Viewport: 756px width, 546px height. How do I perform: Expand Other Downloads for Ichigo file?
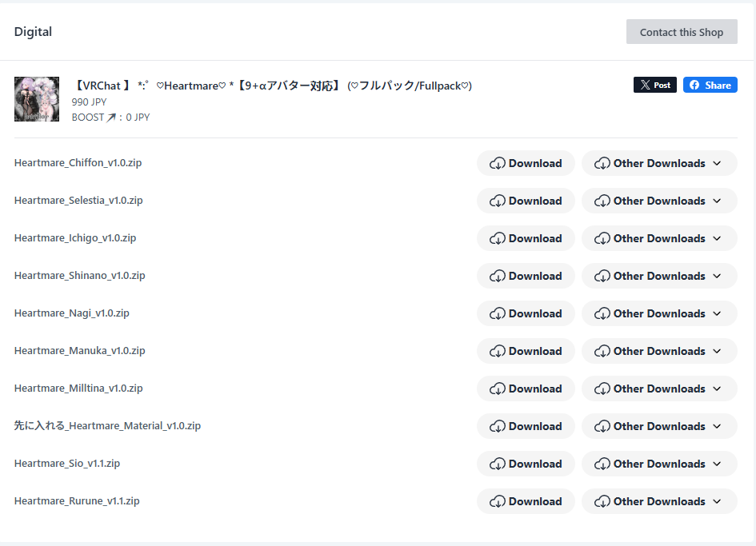(x=659, y=238)
